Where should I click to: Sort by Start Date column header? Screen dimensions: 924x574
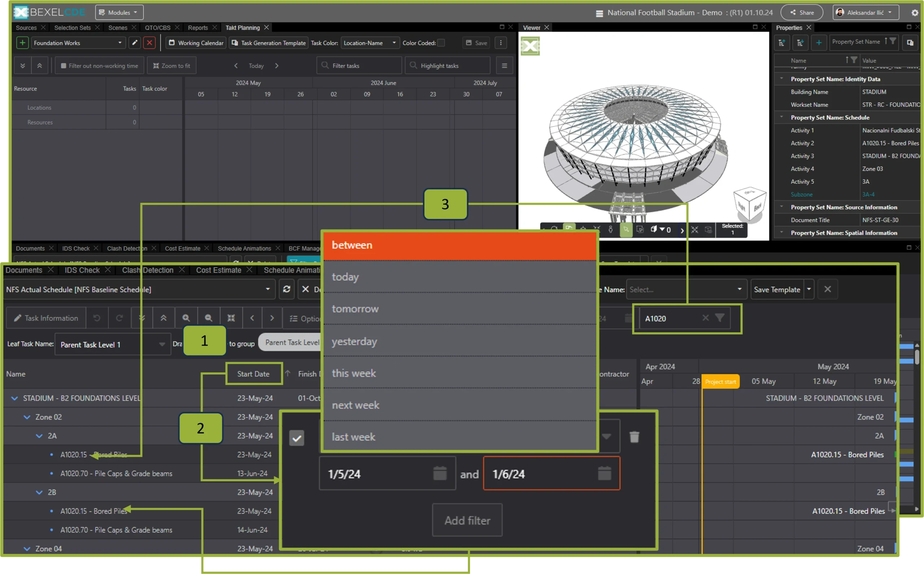pos(253,374)
